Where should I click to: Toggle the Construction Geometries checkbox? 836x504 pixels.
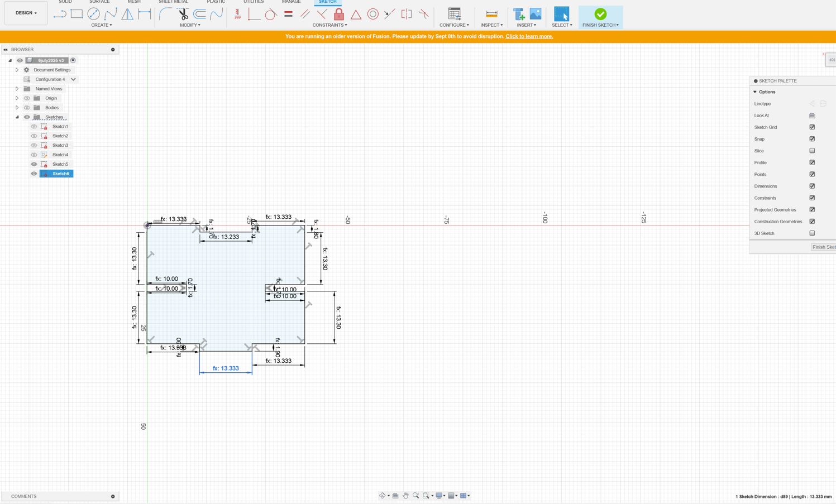(x=812, y=222)
